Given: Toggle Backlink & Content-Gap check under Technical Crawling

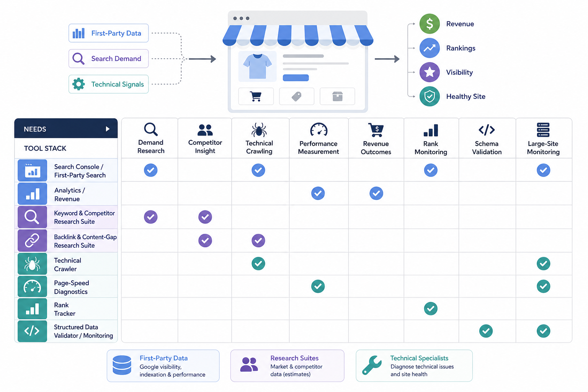Looking at the screenshot, I should coord(258,240).
